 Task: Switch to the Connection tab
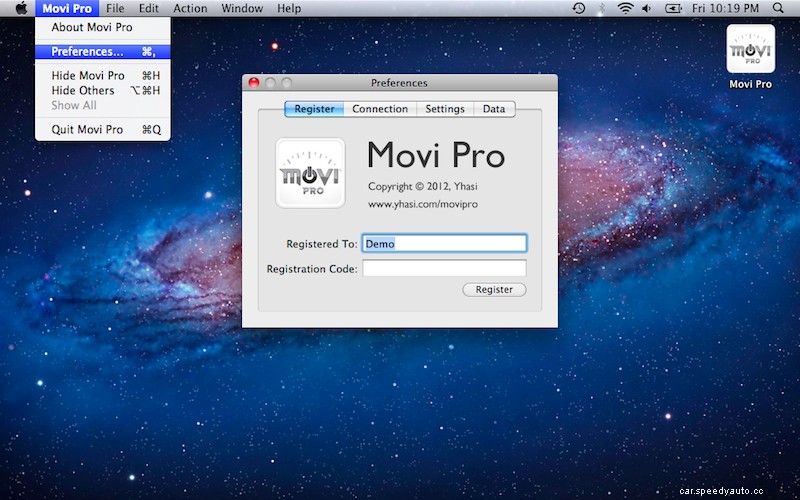click(x=380, y=109)
